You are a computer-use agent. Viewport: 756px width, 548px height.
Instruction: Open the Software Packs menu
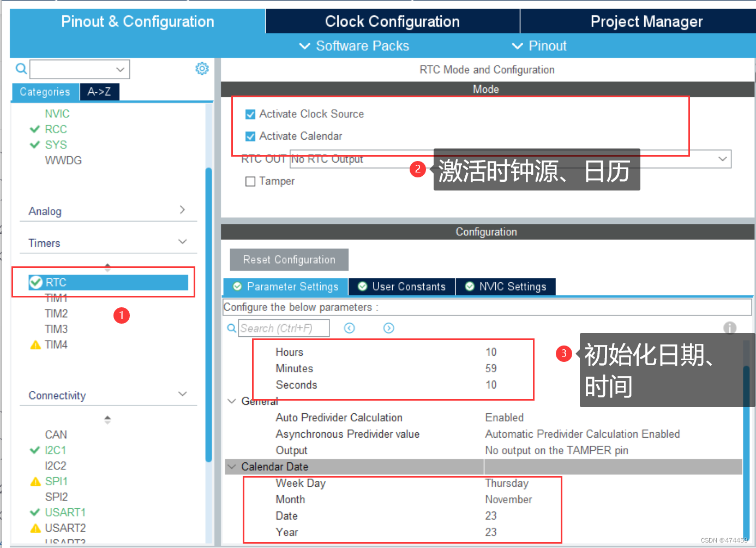(354, 46)
